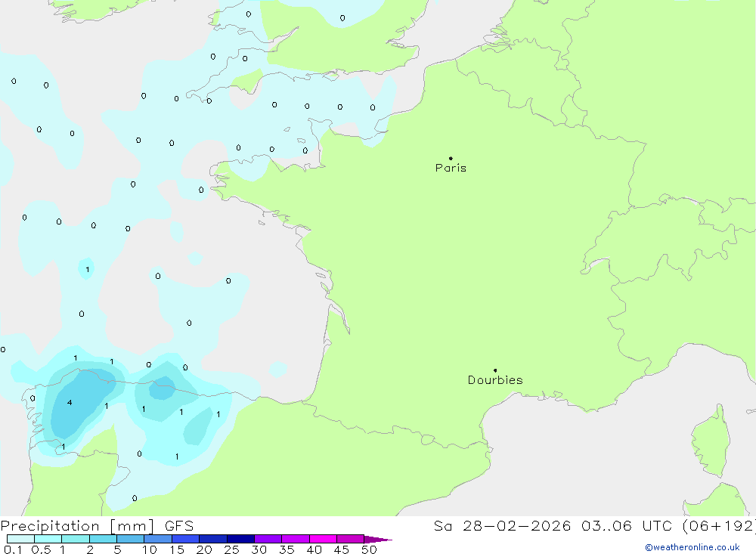Viewport: 756px width, 554px height.
Task: Click the forecast date 'Sa 28-02-2026'
Action: (x=502, y=525)
